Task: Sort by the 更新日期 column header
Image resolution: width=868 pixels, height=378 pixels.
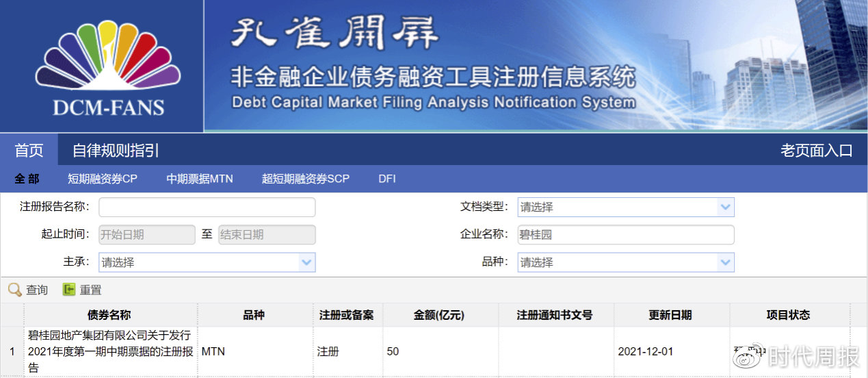Action: (670, 315)
